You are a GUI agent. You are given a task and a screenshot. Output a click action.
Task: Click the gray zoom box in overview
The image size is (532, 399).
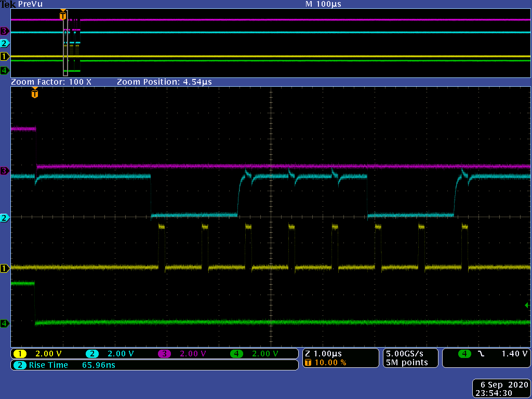[65, 43]
